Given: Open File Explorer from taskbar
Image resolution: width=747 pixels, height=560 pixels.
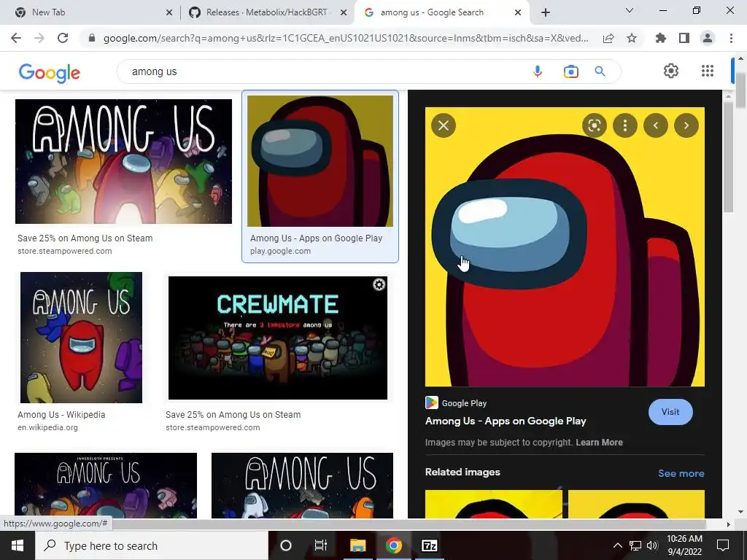Looking at the screenshot, I should click(x=357, y=545).
